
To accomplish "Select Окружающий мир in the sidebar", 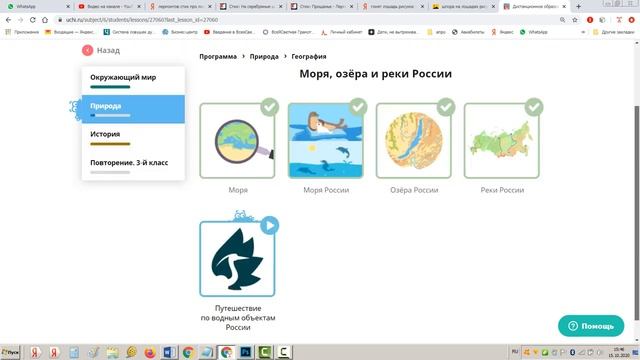I will 133,80.
